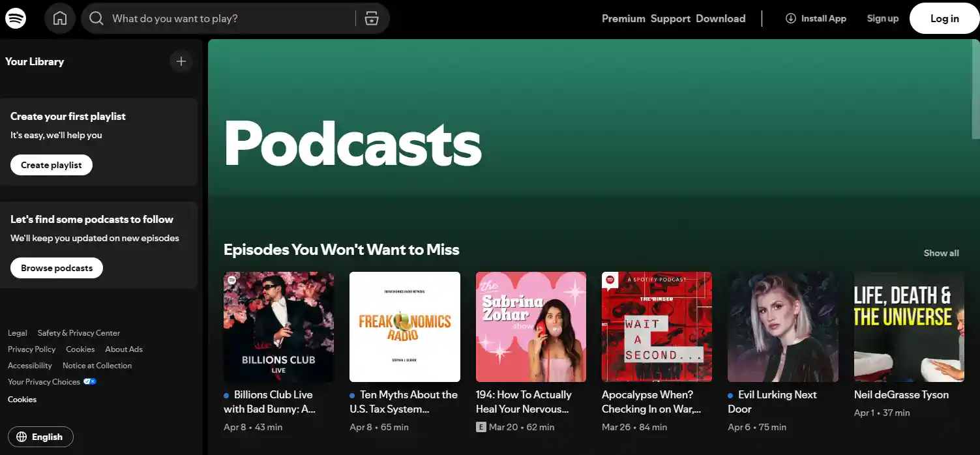Click the explicit 'E' badge on episode 194
The height and width of the screenshot is (455, 980).
coord(481,427)
